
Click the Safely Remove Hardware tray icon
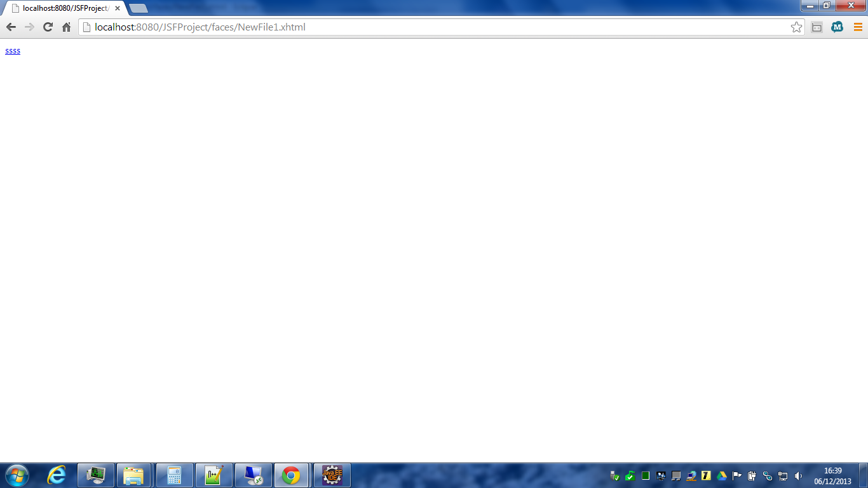(x=614, y=476)
